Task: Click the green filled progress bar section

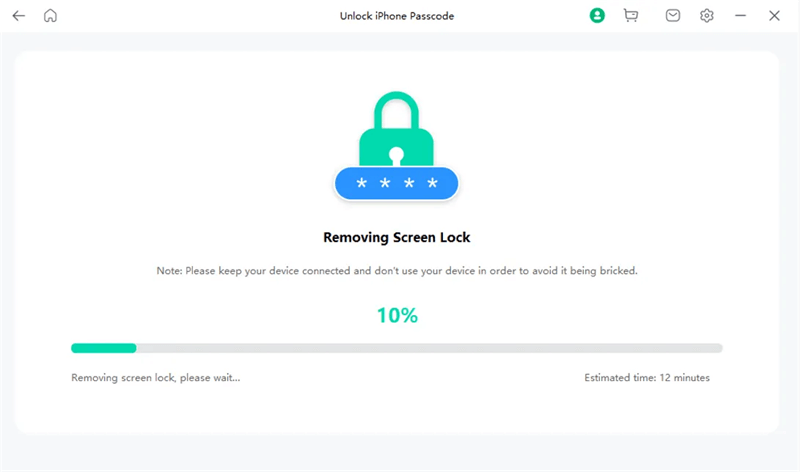Action: pos(103,348)
